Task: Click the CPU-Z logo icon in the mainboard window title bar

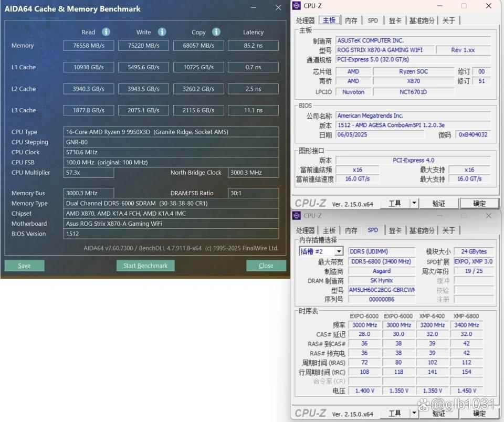Action: coord(297,6)
